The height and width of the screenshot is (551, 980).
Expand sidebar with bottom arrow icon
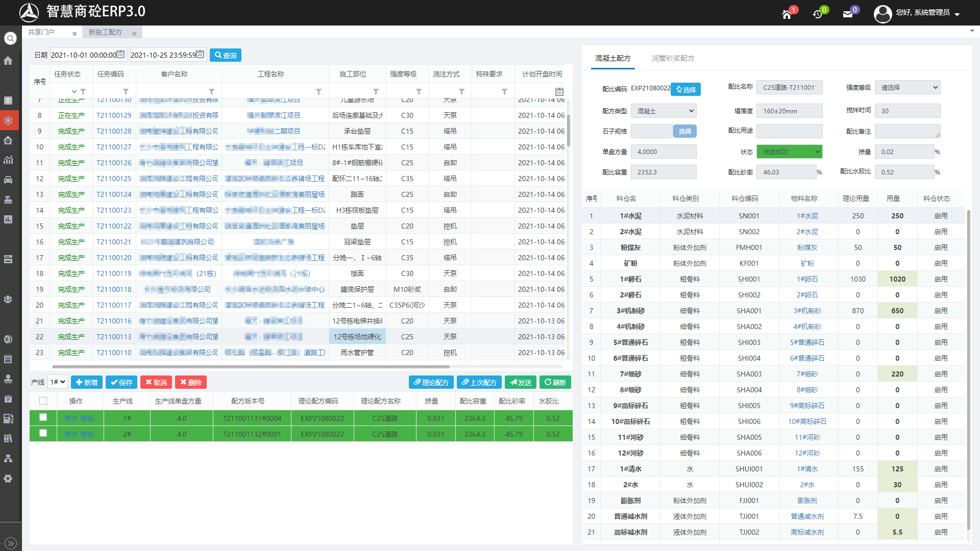11,543
